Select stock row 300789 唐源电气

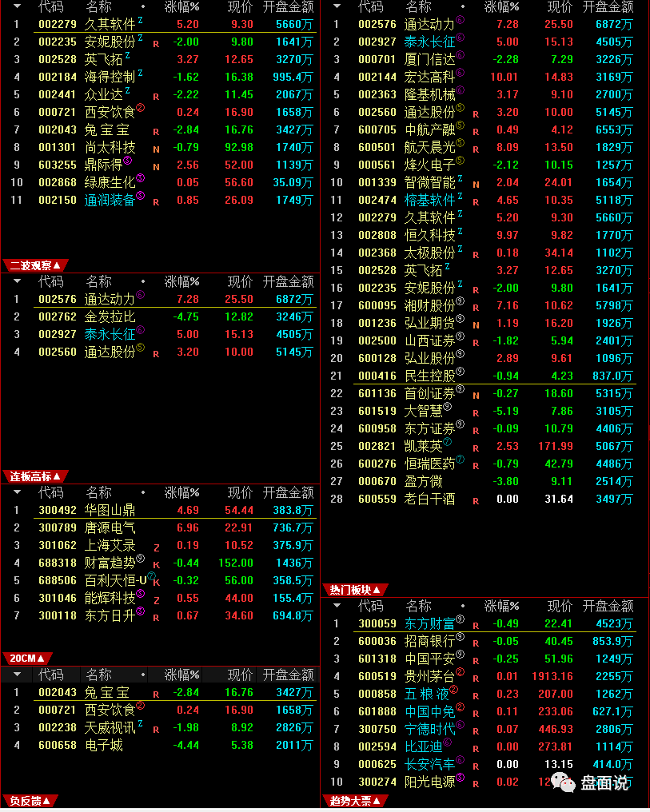click(x=161, y=527)
